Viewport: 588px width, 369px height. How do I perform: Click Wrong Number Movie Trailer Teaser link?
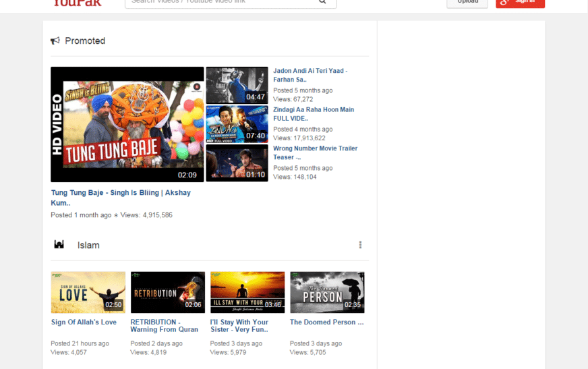[x=315, y=152]
